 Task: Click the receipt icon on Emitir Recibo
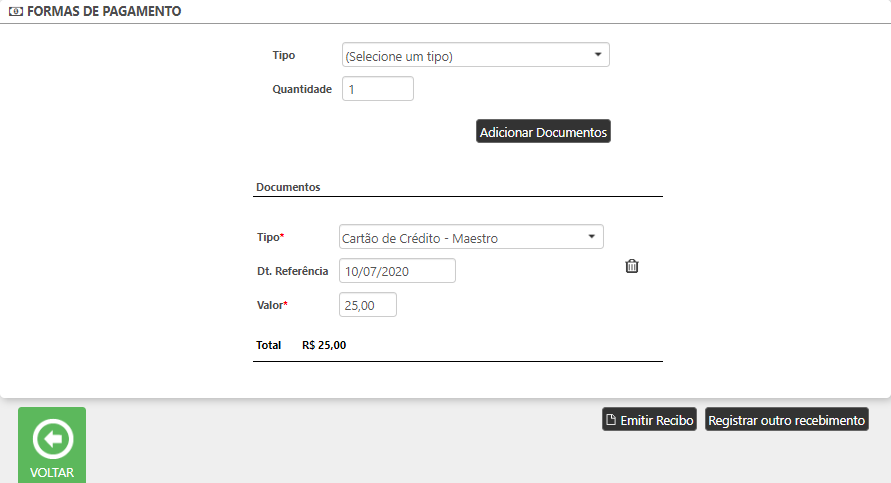[611, 420]
